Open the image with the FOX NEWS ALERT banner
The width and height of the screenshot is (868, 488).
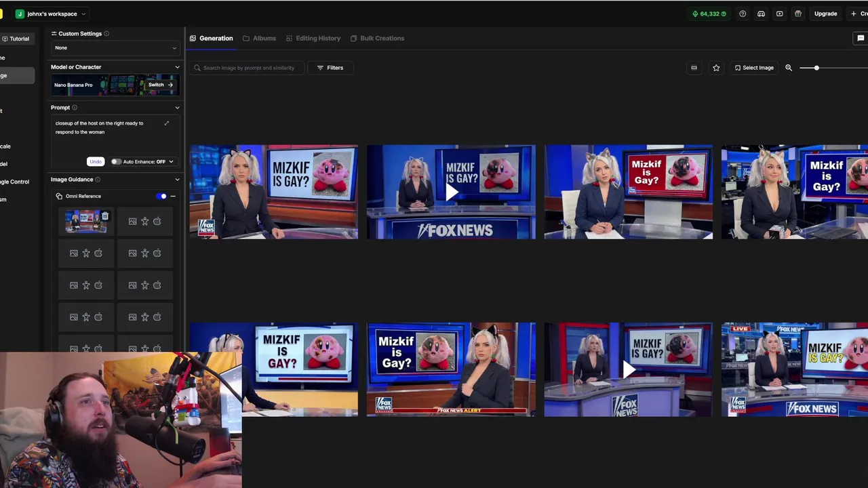tap(451, 369)
